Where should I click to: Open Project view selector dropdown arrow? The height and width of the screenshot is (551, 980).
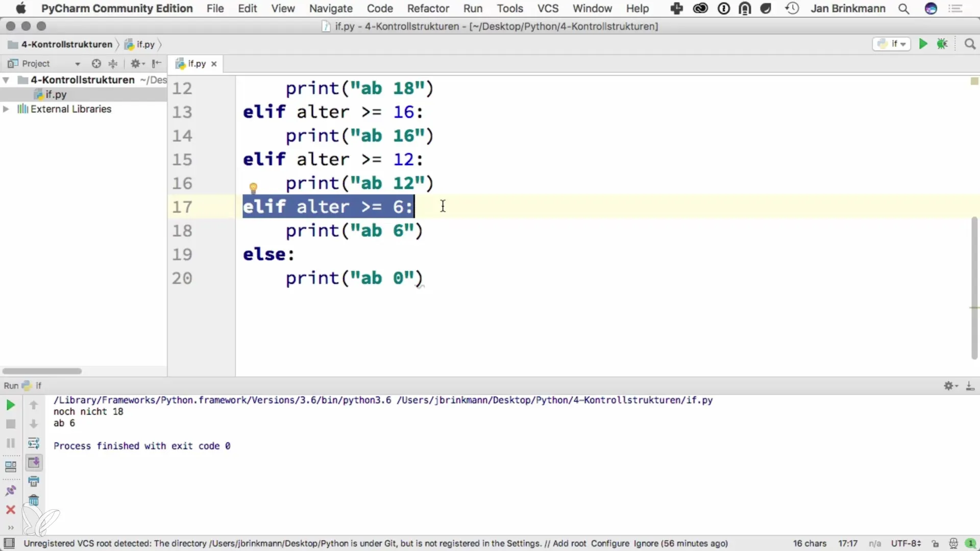tap(78, 64)
